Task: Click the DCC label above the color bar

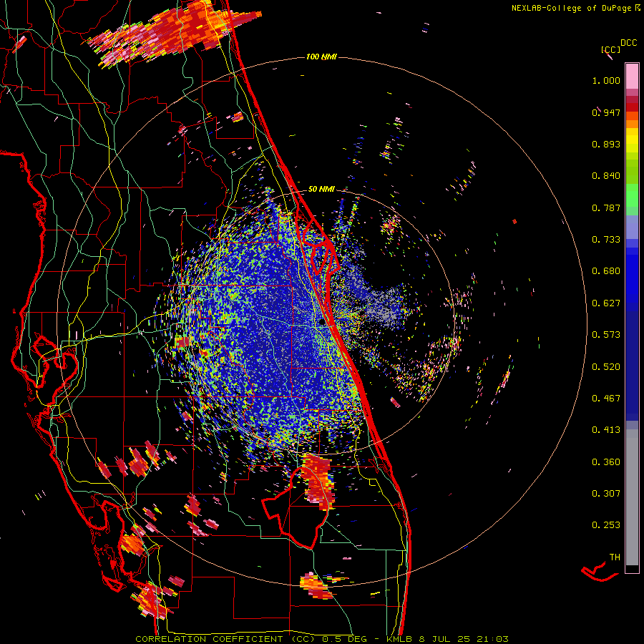Action: 628,43
